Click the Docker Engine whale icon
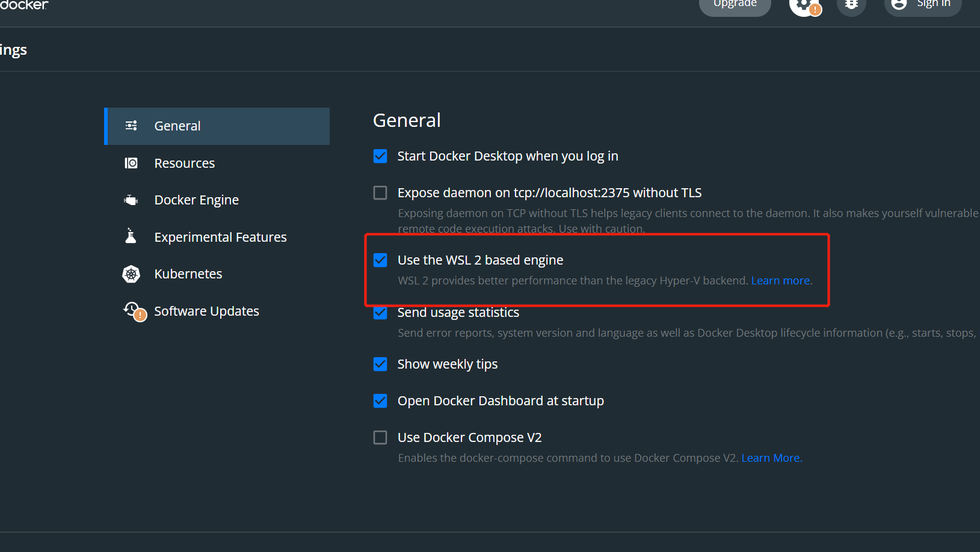The height and width of the screenshot is (552, 980). click(x=131, y=200)
